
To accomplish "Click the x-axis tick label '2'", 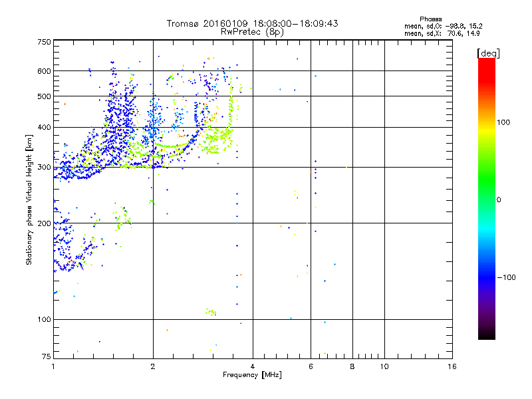I will point(153,366).
